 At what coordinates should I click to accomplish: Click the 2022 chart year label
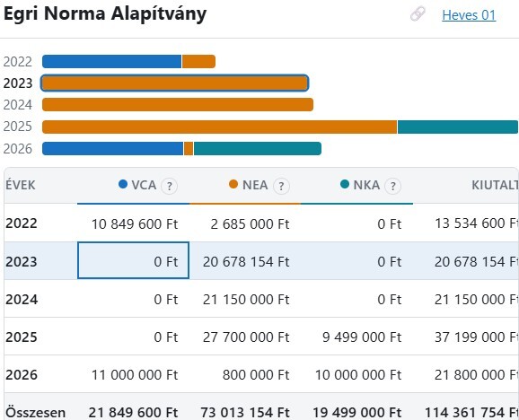pyautogui.click(x=18, y=62)
